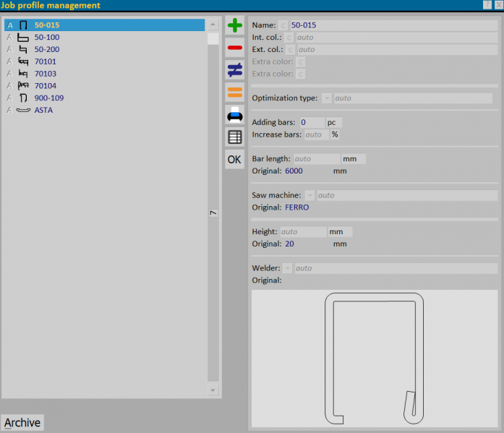Click the Welder auto field
Screen dimensions: 504x433
pos(396,268)
